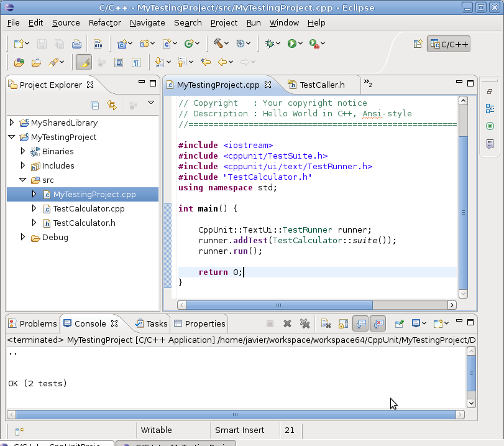Click the New C/C++ Project icon

122,44
